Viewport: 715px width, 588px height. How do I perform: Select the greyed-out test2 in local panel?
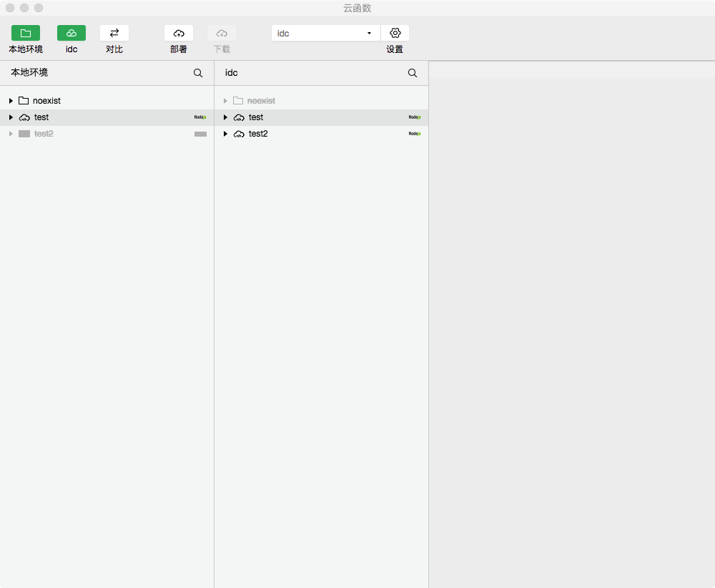point(44,134)
